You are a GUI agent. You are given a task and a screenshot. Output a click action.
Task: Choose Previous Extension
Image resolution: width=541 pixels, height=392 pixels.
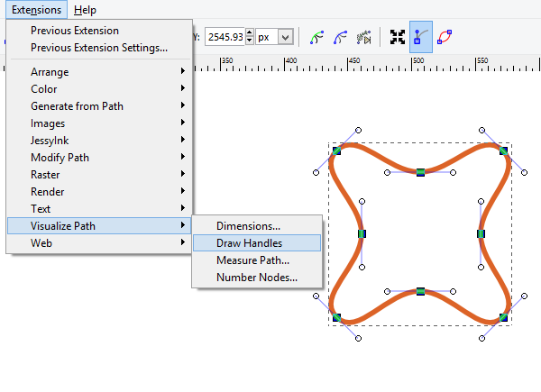click(x=98, y=31)
